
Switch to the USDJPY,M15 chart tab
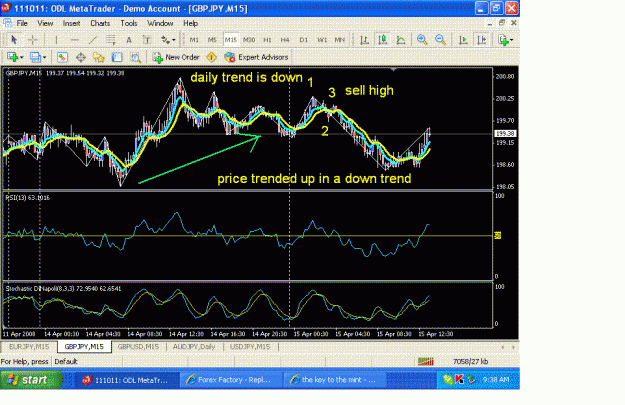click(x=250, y=347)
